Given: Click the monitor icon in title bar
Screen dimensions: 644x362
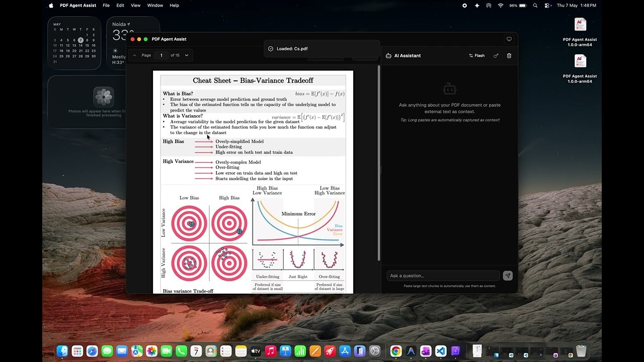Looking at the screenshot, I should pos(509,39).
